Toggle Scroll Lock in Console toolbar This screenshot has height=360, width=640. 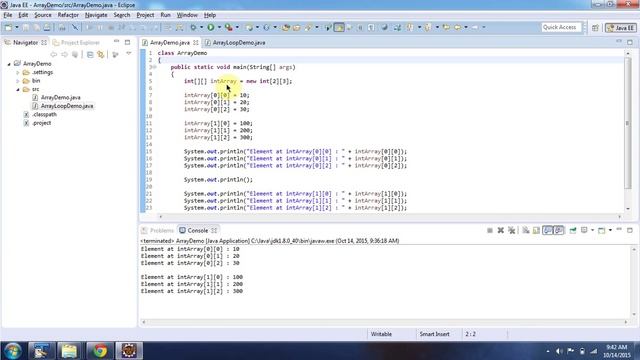pyautogui.click(x=537, y=231)
